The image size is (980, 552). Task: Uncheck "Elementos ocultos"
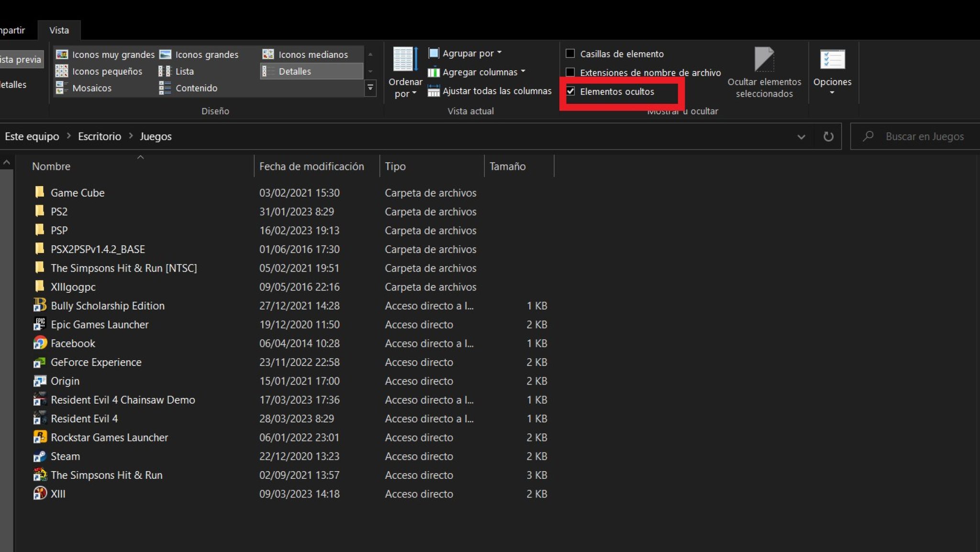571,91
